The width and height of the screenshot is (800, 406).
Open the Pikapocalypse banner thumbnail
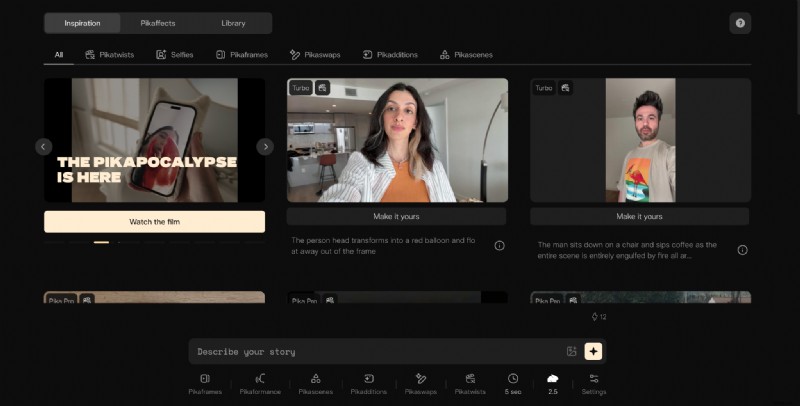point(155,140)
